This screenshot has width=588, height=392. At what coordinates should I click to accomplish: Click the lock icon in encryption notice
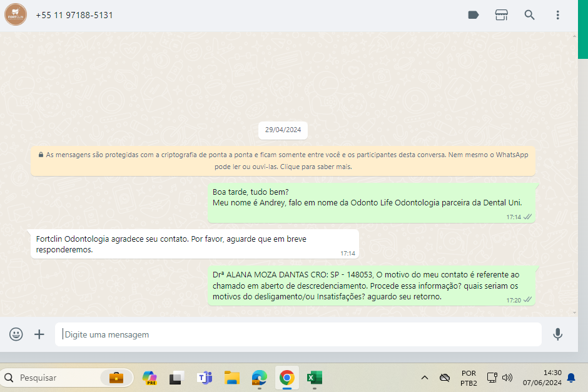pyautogui.click(x=41, y=155)
